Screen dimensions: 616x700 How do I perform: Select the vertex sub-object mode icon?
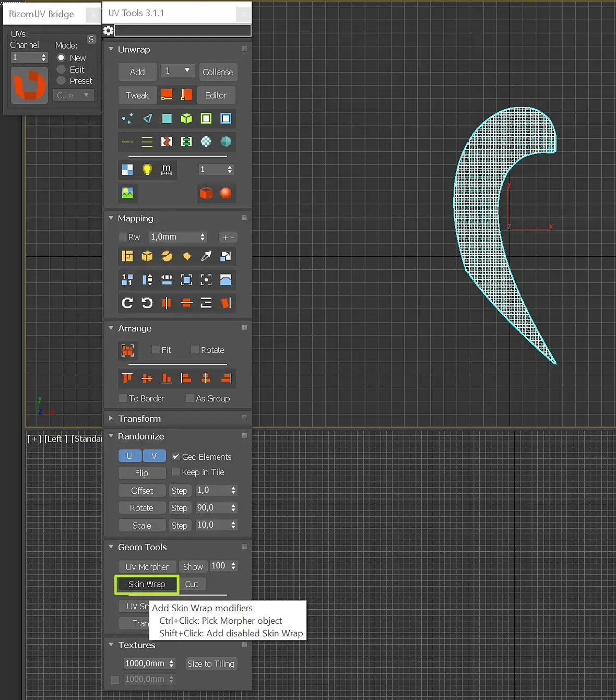(127, 118)
